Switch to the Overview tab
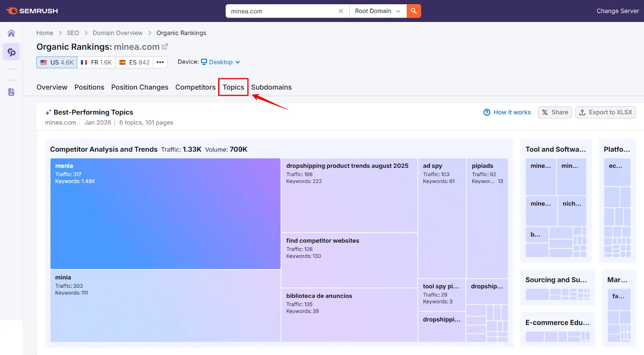644x355 pixels. (52, 87)
